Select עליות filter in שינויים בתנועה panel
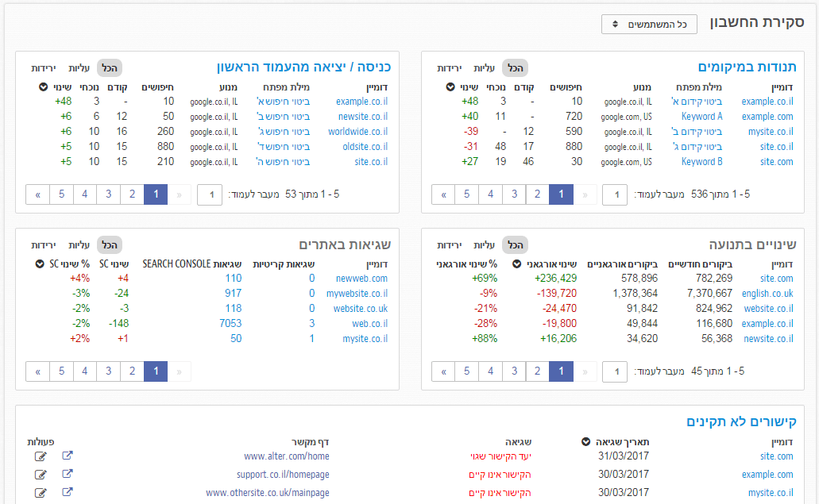819x504 pixels. (485, 245)
